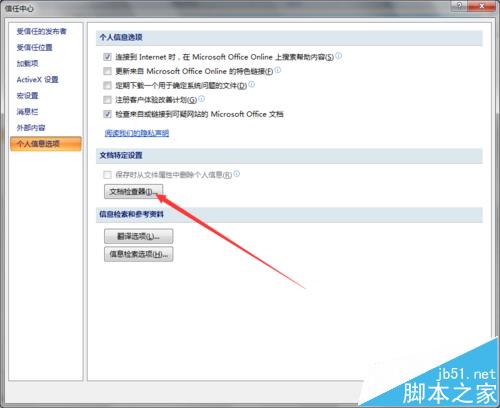This screenshot has height=408, width=500.
Task: Toggle check documents from suspicious websites checkbox
Action: [107, 114]
